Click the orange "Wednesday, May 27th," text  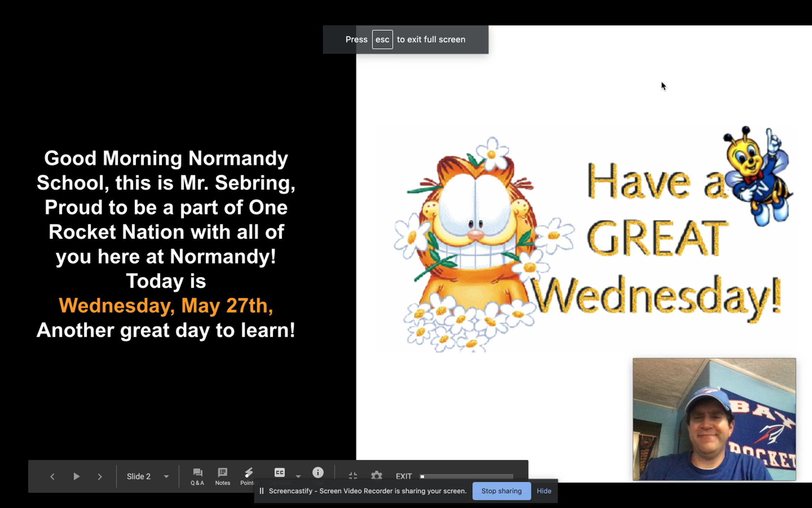pos(166,305)
